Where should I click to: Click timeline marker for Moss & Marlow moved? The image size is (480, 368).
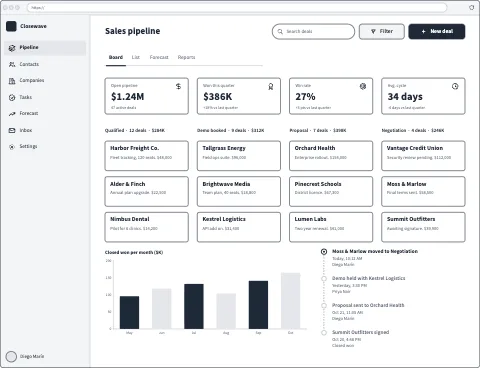coord(324,252)
